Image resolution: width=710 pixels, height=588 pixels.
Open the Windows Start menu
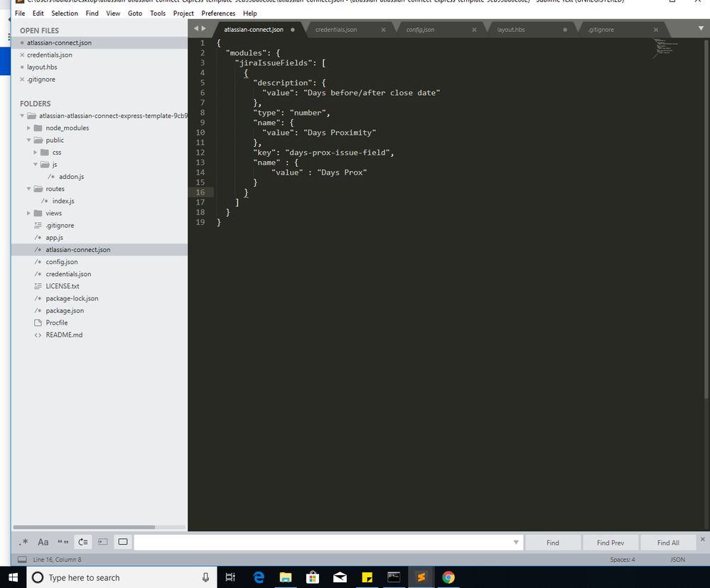[13, 577]
